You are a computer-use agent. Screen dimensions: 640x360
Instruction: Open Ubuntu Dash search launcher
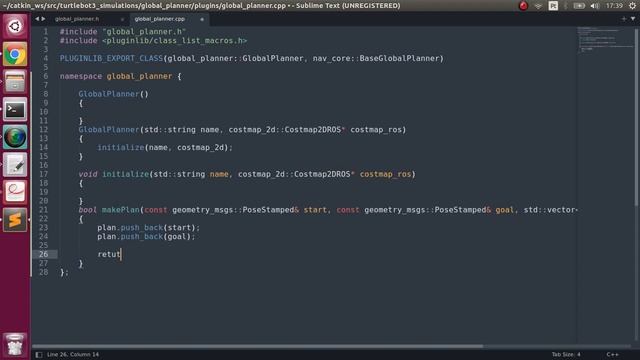(x=15, y=27)
